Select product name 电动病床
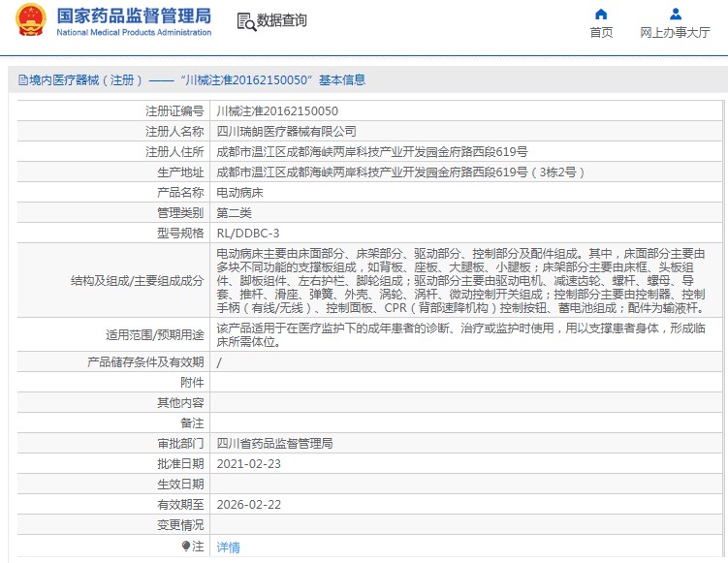 click(x=239, y=193)
